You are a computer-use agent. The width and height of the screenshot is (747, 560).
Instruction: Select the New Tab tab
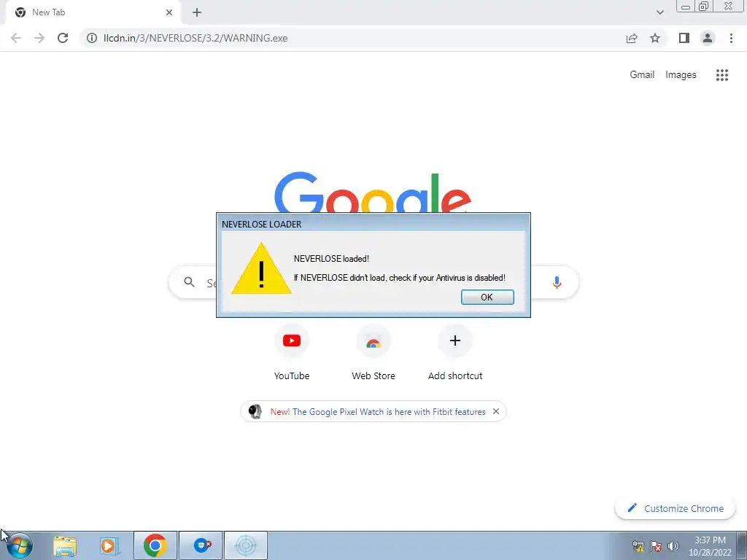pos(93,12)
